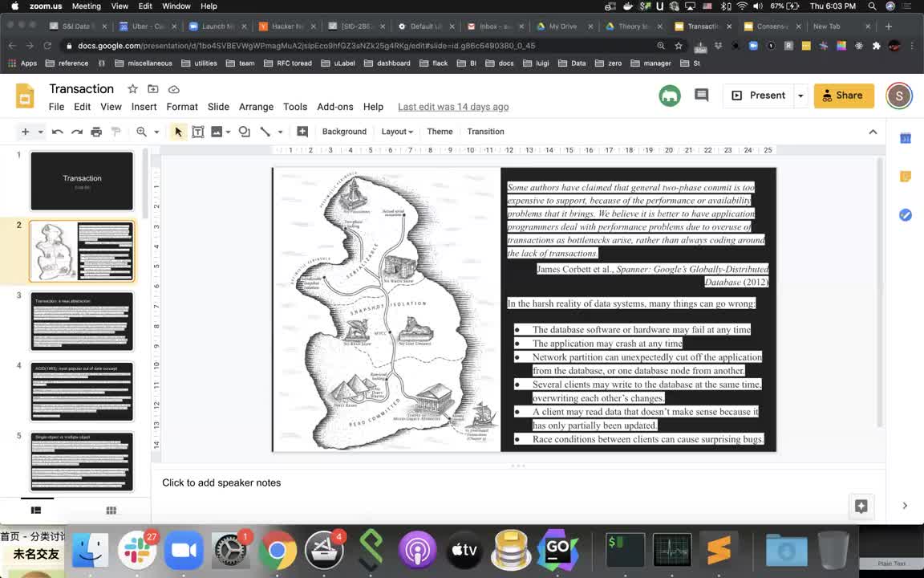Click the Move to folder icon

click(153, 89)
